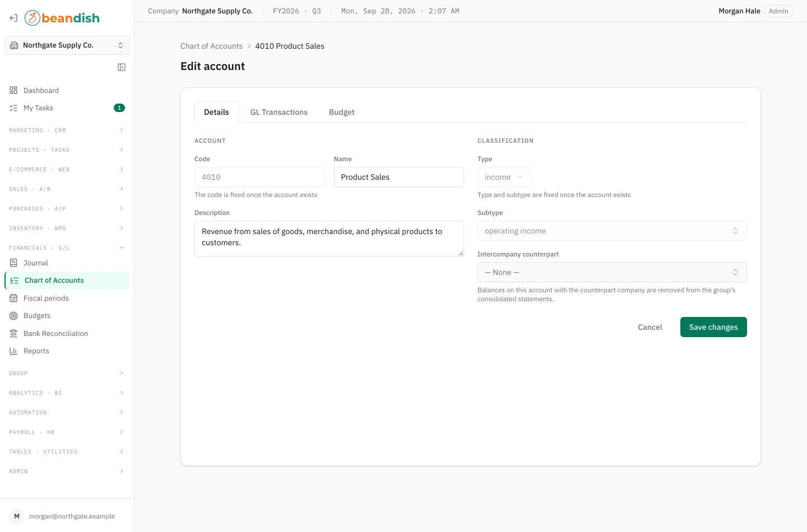Viewport: 807px width, 532px height.
Task: Open Fiscal periods in the sidebar
Action: click(x=67, y=298)
